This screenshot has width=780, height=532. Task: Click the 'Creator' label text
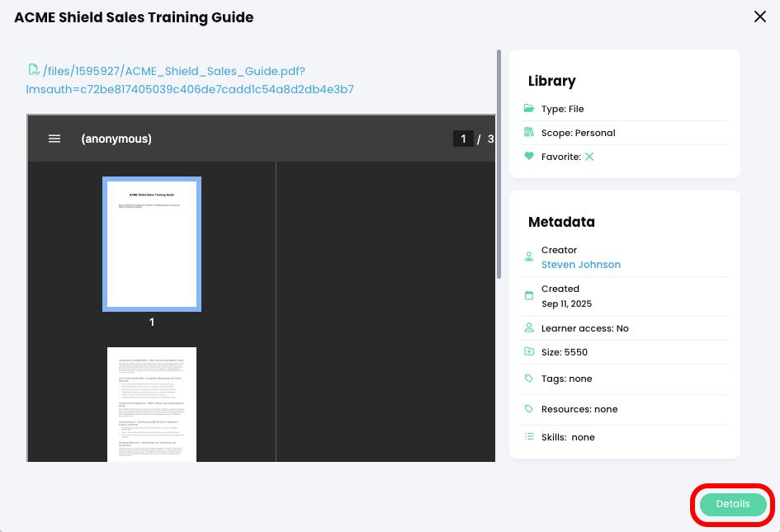(559, 250)
